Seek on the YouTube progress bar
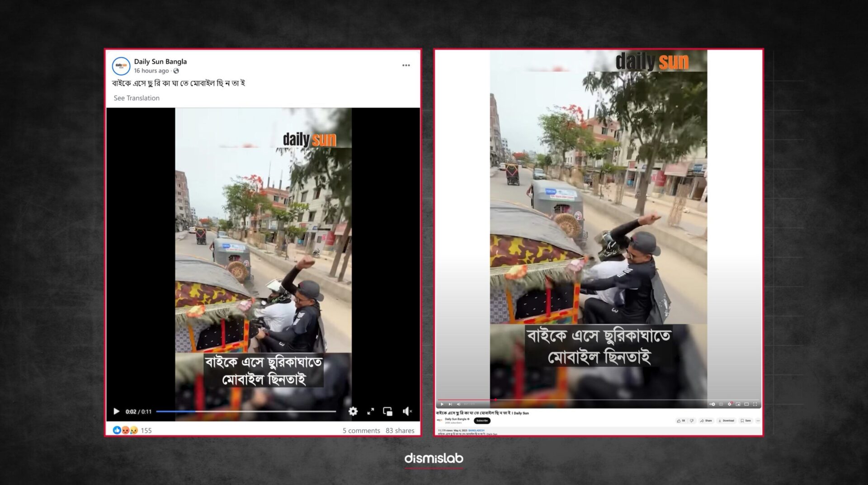The height and width of the screenshot is (485, 868). (x=599, y=400)
